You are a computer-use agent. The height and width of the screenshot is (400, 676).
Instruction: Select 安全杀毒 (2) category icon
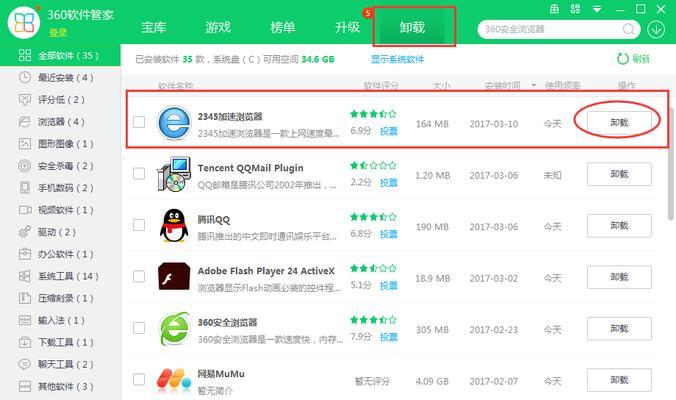point(25,166)
